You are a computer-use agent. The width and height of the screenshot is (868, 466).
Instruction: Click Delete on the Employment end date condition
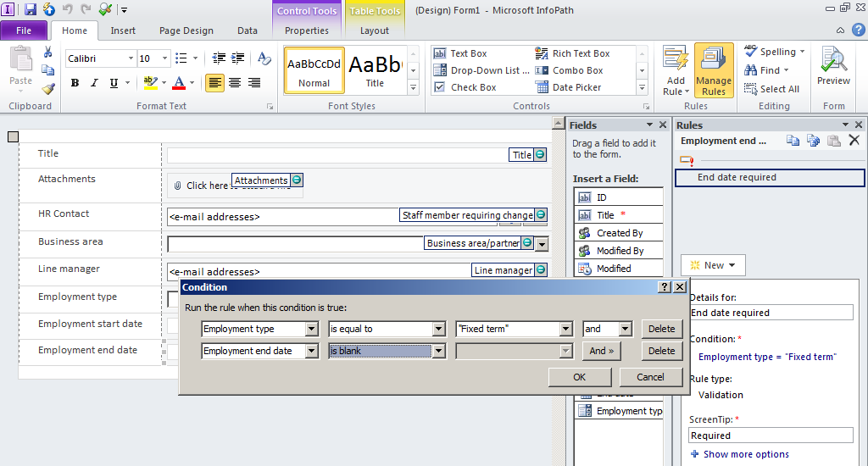pos(661,351)
